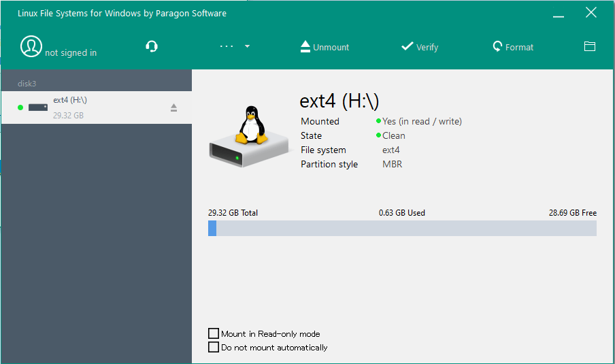Click the small drive icon in sidebar
This screenshot has height=364, width=615.
pyautogui.click(x=38, y=107)
